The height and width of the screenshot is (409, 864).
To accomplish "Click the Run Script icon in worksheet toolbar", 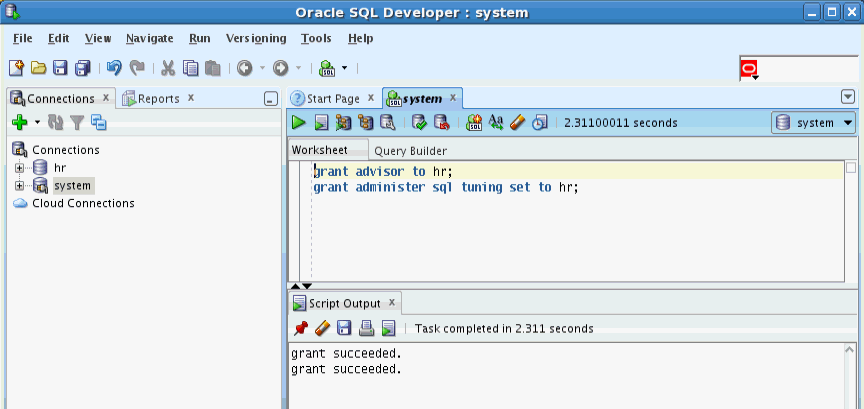I will [x=321, y=122].
